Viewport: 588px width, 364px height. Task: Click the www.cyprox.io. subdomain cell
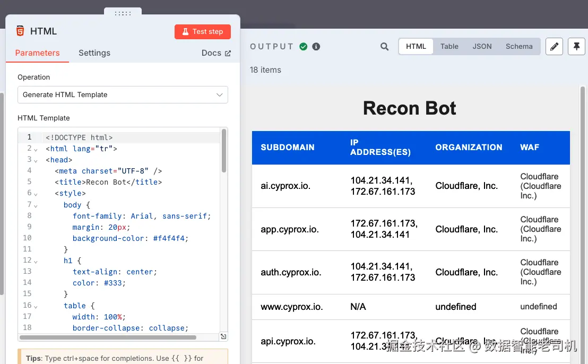point(292,307)
